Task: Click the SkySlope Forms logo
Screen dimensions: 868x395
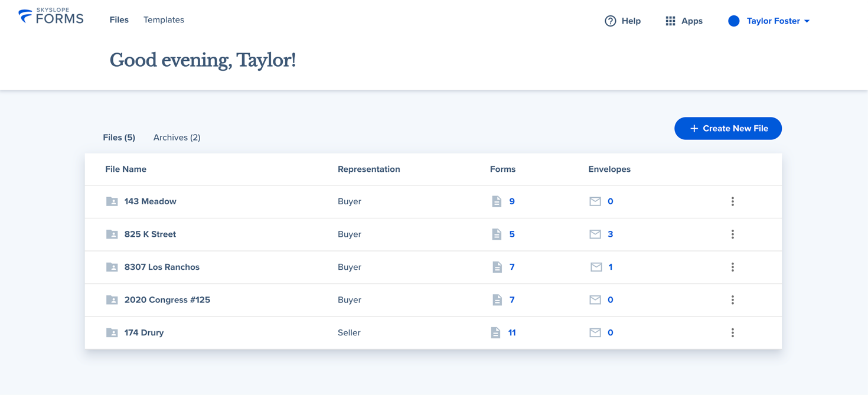Action: point(51,17)
